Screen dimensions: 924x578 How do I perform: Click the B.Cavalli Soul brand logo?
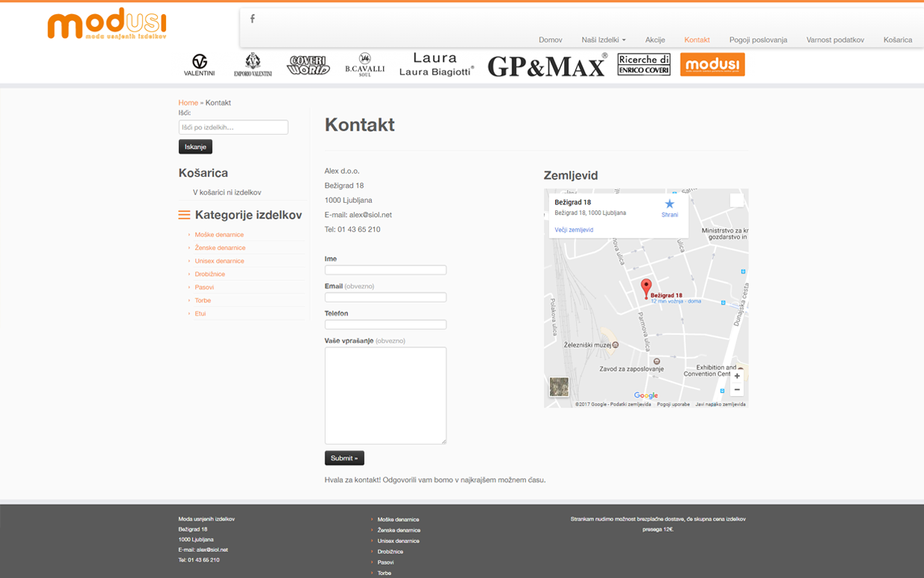364,65
